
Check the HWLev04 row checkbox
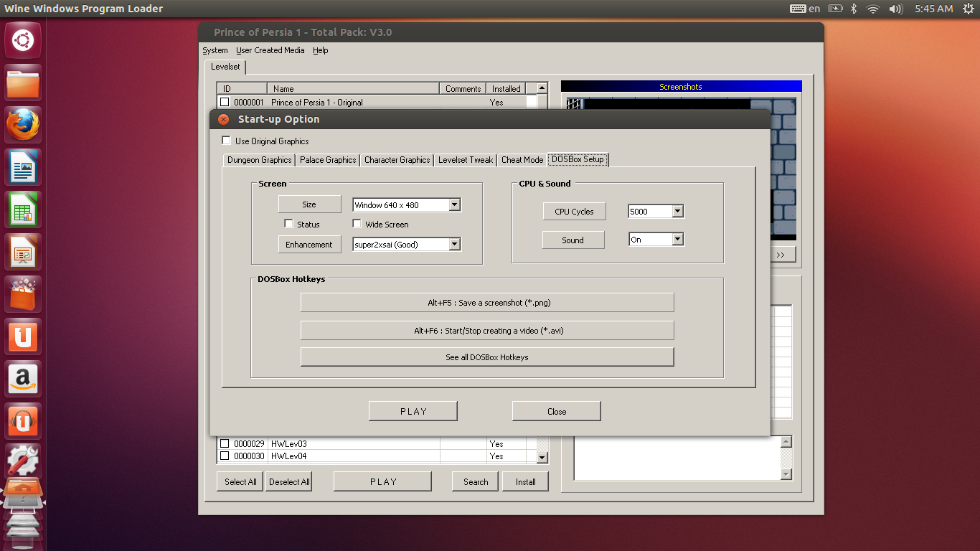coord(225,456)
